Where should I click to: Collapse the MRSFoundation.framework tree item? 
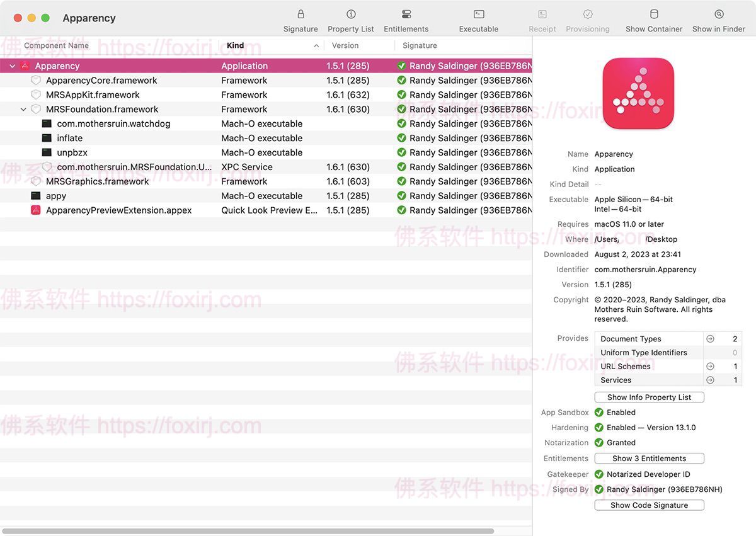point(23,109)
